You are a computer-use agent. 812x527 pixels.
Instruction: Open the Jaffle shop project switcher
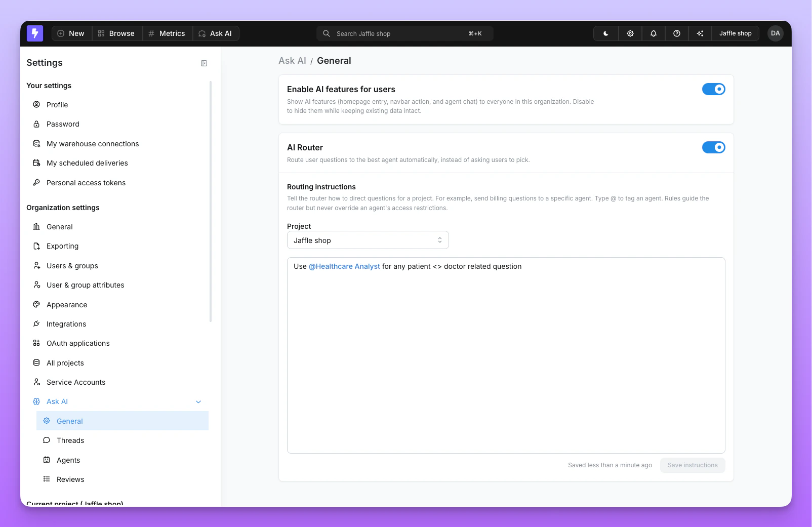click(x=735, y=33)
